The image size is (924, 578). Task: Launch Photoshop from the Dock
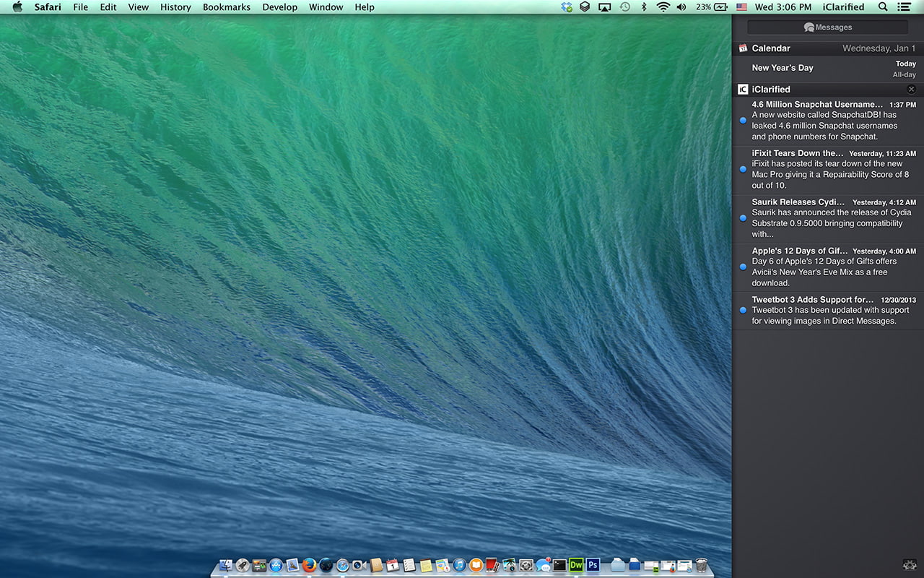pyautogui.click(x=593, y=565)
